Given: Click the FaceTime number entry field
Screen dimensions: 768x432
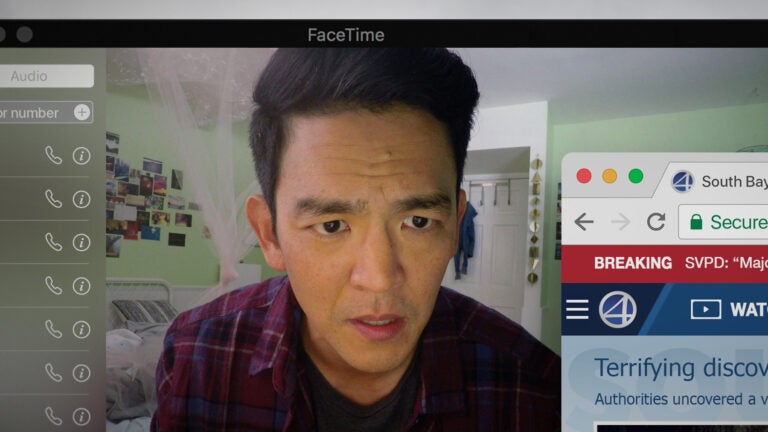Looking at the screenshot, I should click(x=47, y=113).
